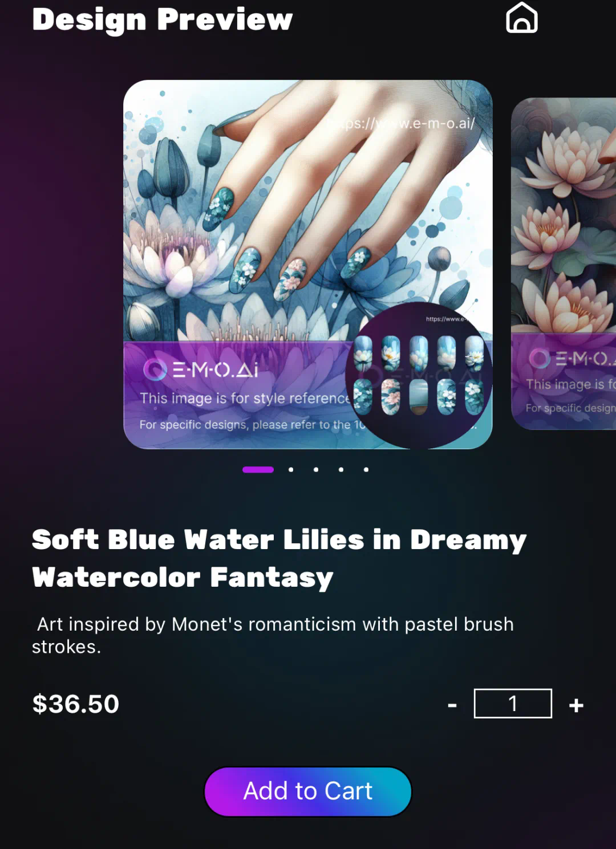Click the $36.50 price label
The image size is (616, 849).
pyautogui.click(x=76, y=704)
